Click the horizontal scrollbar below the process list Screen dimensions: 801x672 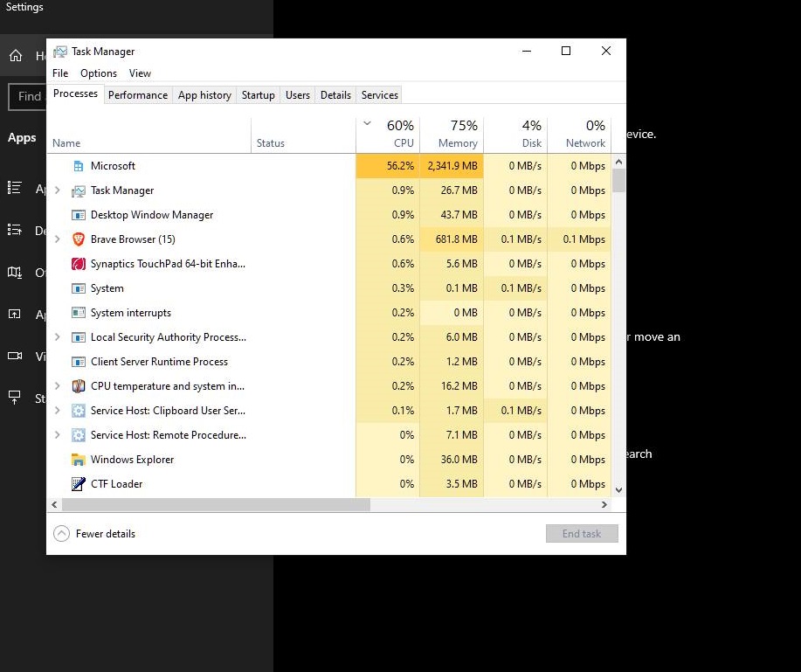tap(218, 504)
